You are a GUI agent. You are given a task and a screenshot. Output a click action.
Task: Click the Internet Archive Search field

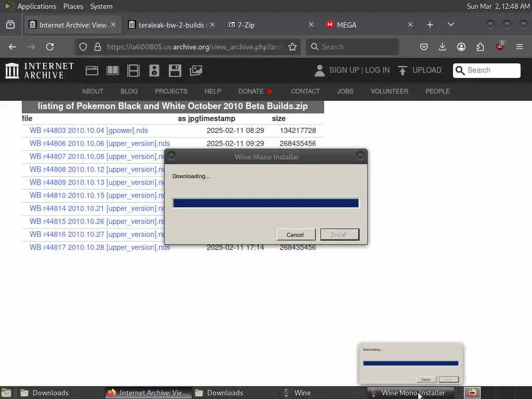click(x=486, y=70)
